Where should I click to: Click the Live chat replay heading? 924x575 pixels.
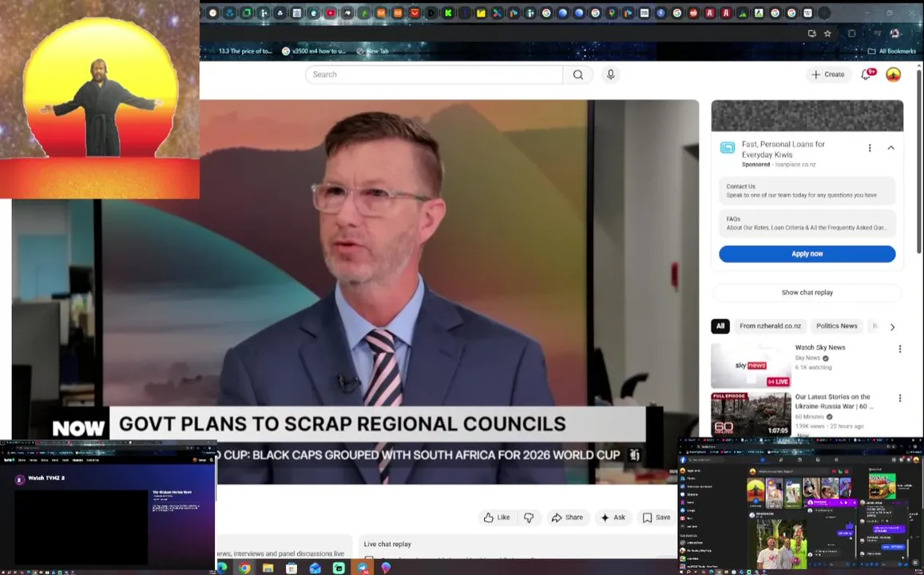(387, 545)
